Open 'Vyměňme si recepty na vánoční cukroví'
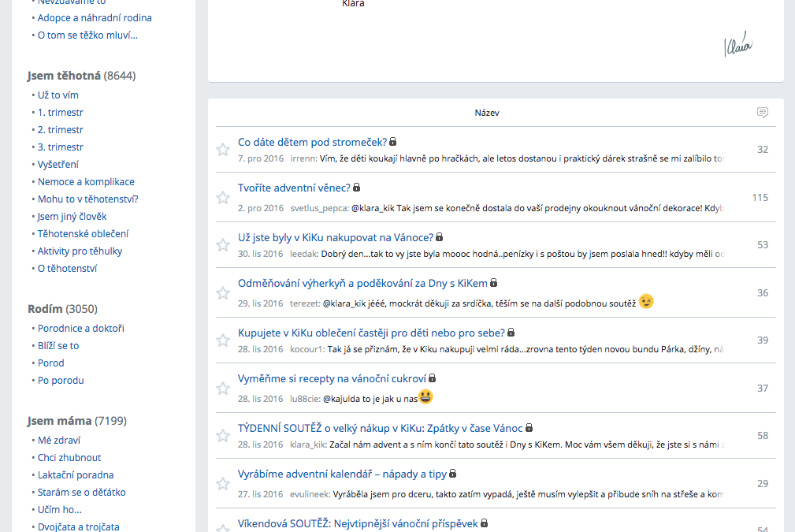795x532 pixels. point(332,378)
